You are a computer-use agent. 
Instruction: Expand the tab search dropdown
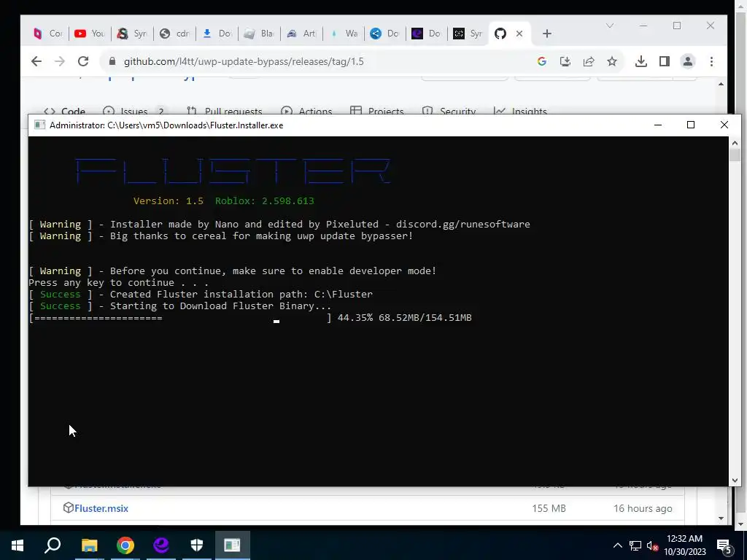pyautogui.click(x=609, y=26)
